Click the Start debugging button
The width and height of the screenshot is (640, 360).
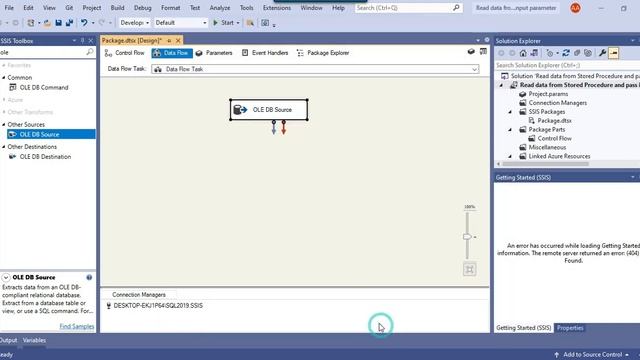click(x=223, y=23)
